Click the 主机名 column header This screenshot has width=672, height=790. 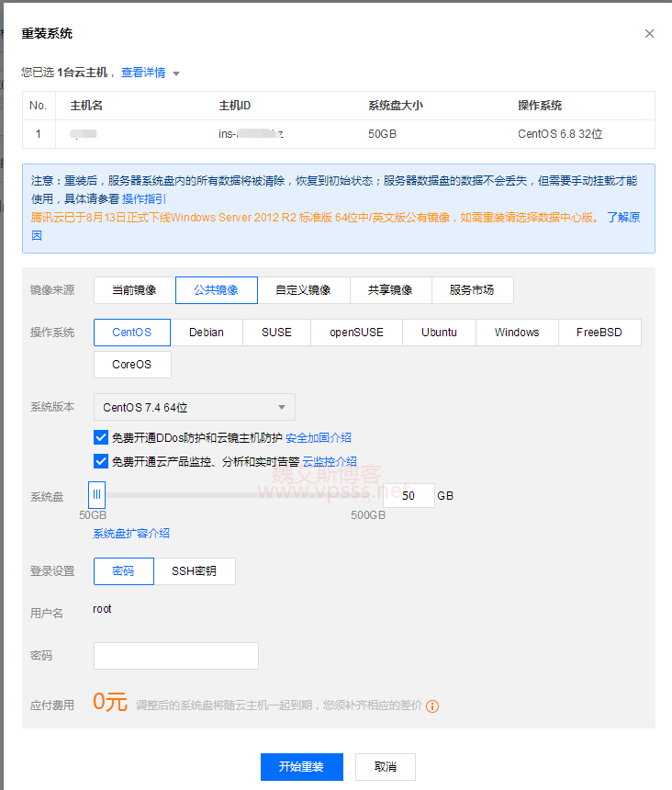[x=86, y=106]
